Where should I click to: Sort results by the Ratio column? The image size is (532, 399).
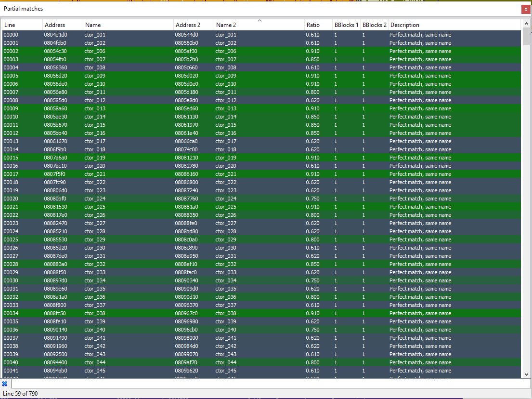coord(315,25)
